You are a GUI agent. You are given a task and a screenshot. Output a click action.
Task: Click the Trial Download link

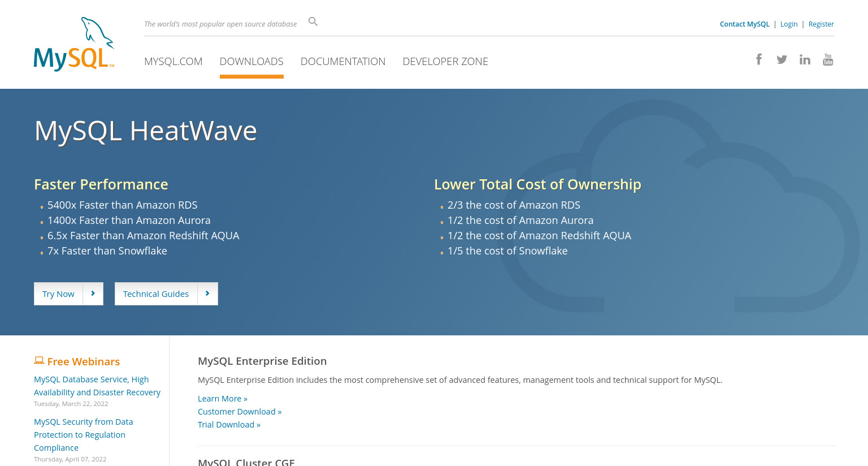click(x=229, y=425)
